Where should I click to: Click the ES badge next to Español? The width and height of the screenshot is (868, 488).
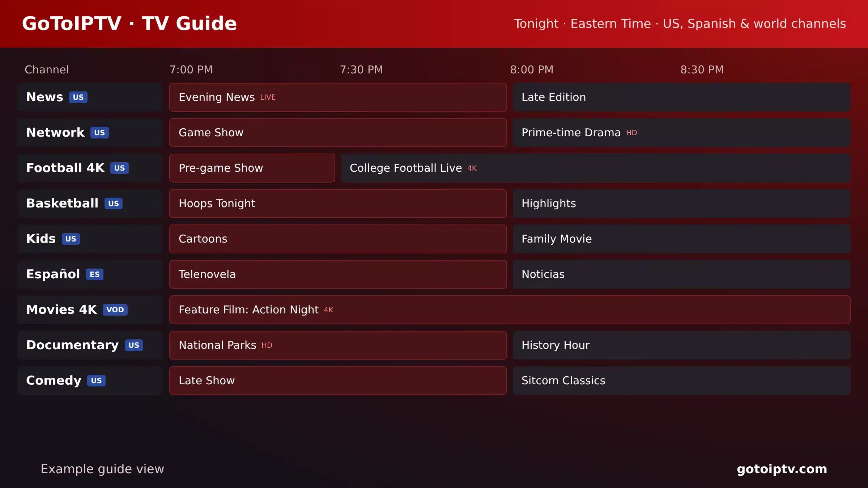click(95, 274)
